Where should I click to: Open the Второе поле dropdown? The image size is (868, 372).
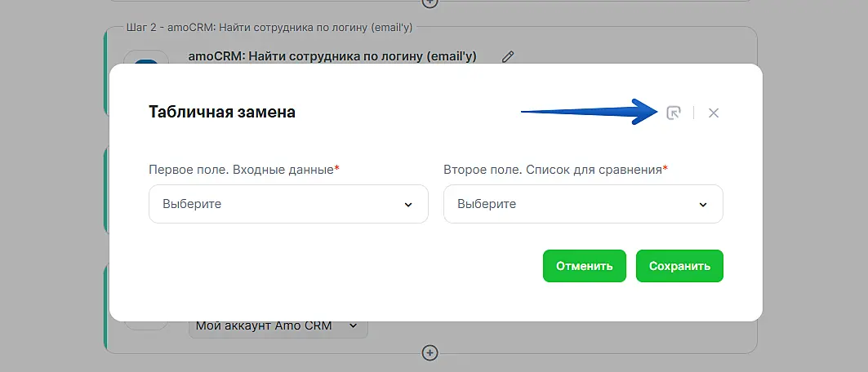pos(583,204)
